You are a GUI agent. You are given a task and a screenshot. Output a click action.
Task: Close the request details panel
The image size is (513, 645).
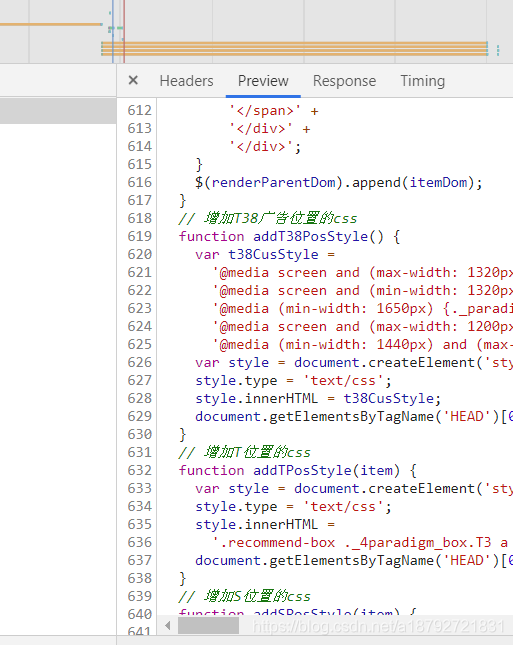133,80
